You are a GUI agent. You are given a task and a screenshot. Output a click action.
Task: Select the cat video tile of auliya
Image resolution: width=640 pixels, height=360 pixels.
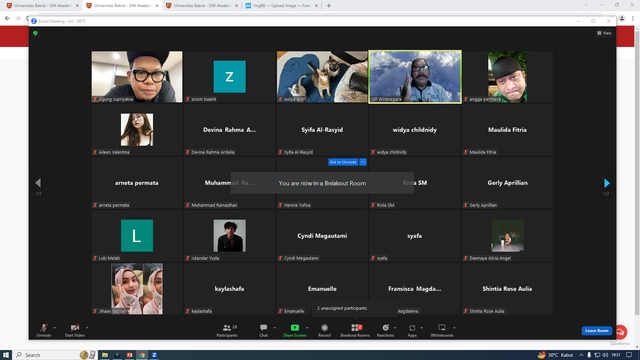(x=322, y=77)
